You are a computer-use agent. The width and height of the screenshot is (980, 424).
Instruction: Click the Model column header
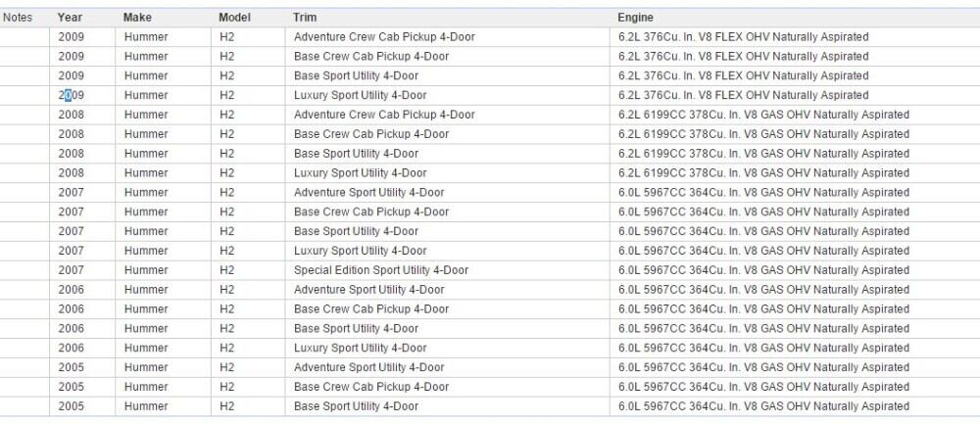tap(235, 18)
